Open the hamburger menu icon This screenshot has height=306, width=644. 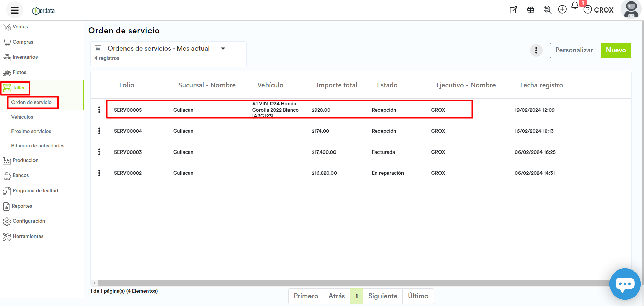coord(15,10)
